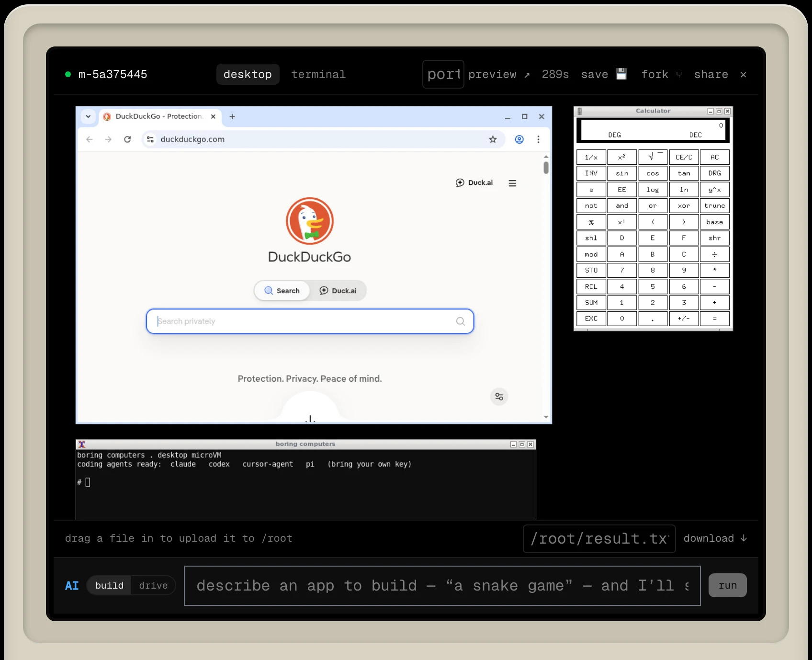This screenshot has width=812, height=660.
Task: Click magnifier icon in search box
Action: pyautogui.click(x=461, y=321)
